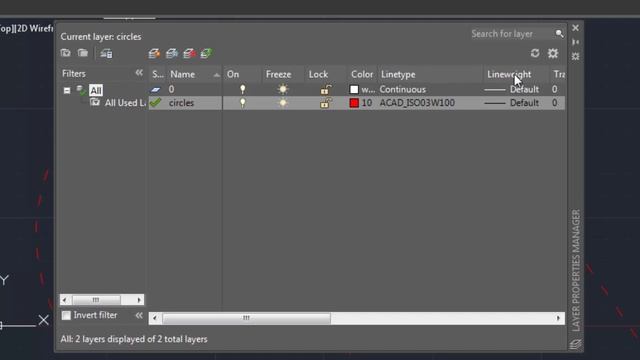Viewport: 640px width, 360px height.
Task: Sort layers by the Name column header
Action: tap(194, 74)
